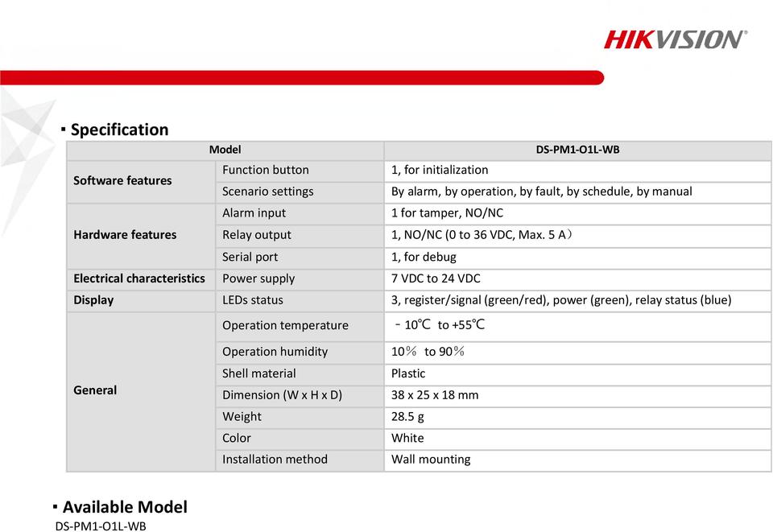Select the Operation temperature cell
Image resolution: width=773 pixels, height=532 pixels.
coord(300,327)
